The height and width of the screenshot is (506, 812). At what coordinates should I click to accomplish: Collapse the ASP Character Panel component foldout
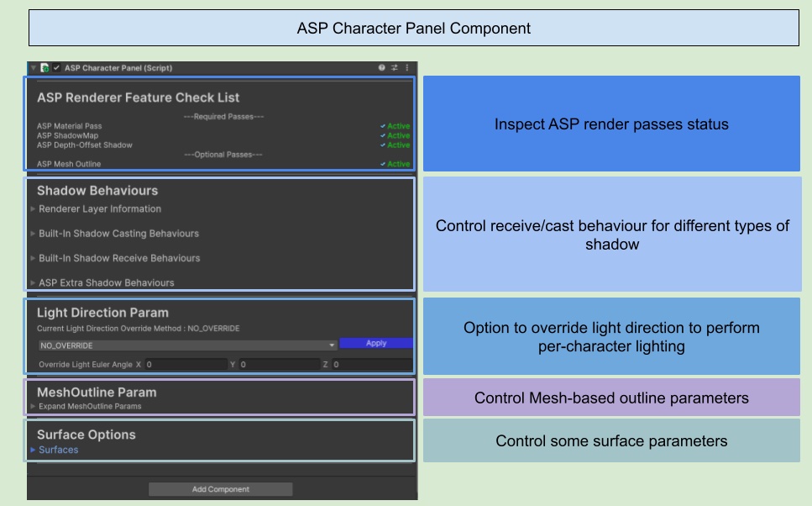(x=34, y=68)
